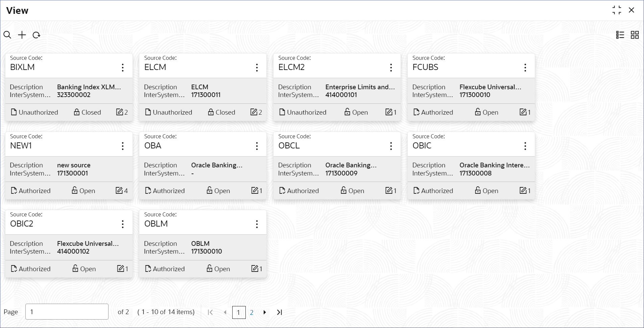Go to the previous page
This screenshot has height=328, width=644.
225,312
